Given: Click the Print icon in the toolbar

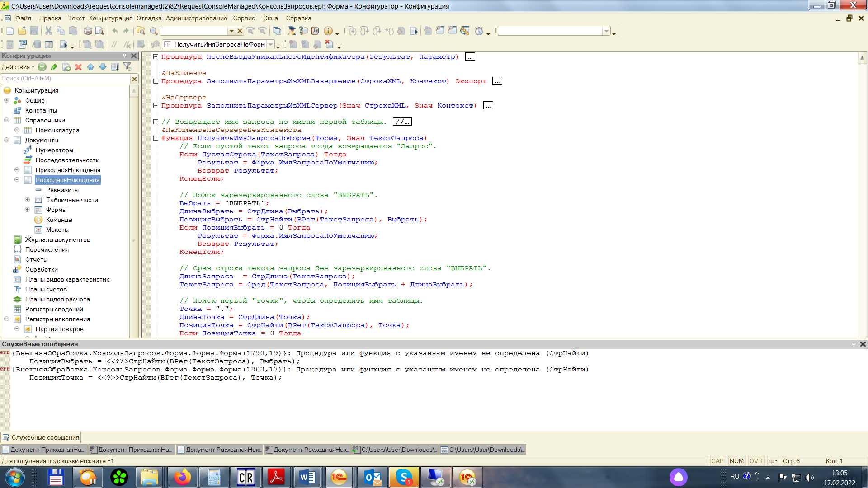Looking at the screenshot, I should 88,31.
